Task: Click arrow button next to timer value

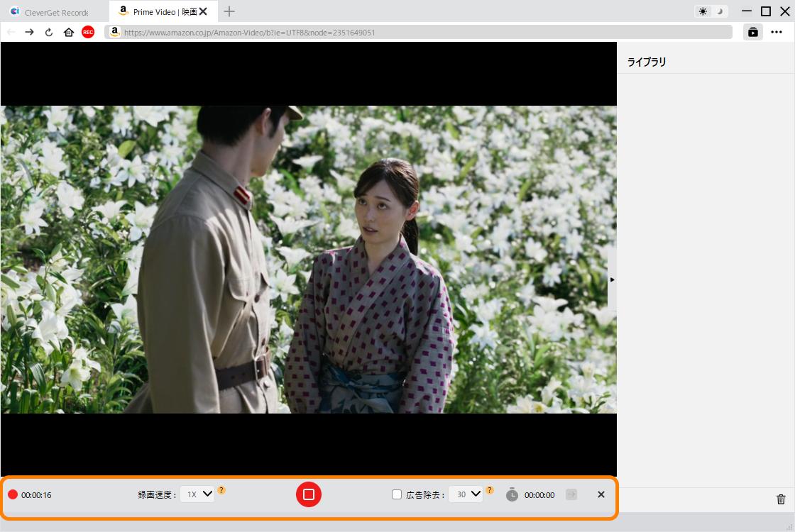Action: coord(571,494)
